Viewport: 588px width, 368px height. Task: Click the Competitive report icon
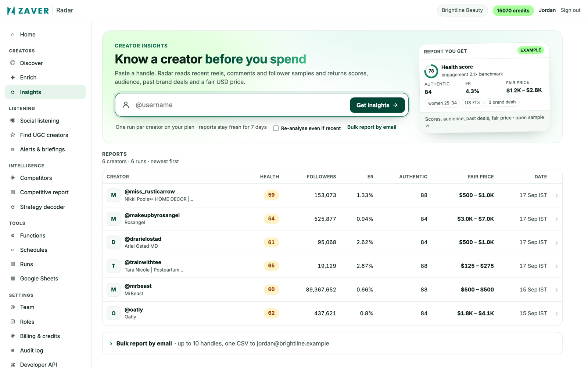(x=13, y=192)
